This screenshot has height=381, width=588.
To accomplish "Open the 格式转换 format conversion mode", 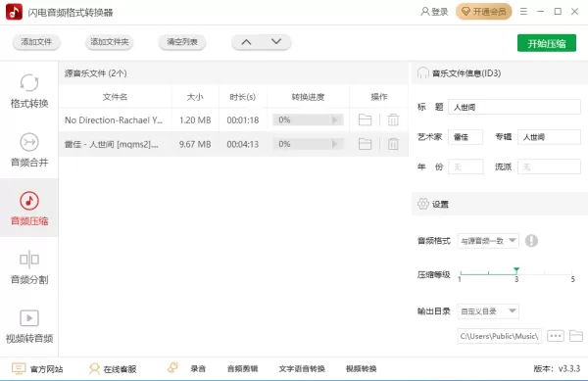I will click(x=29, y=91).
